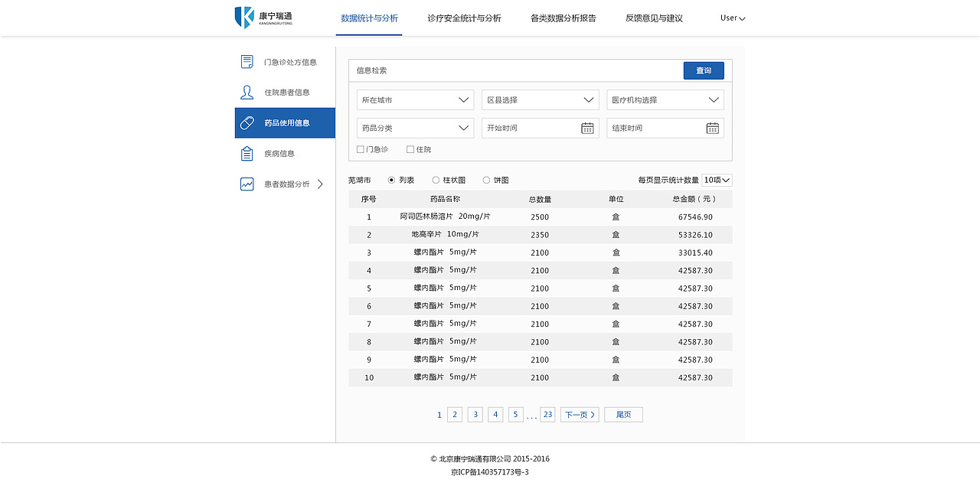
Task: Click the 尾页 last page button
Action: [623, 415]
